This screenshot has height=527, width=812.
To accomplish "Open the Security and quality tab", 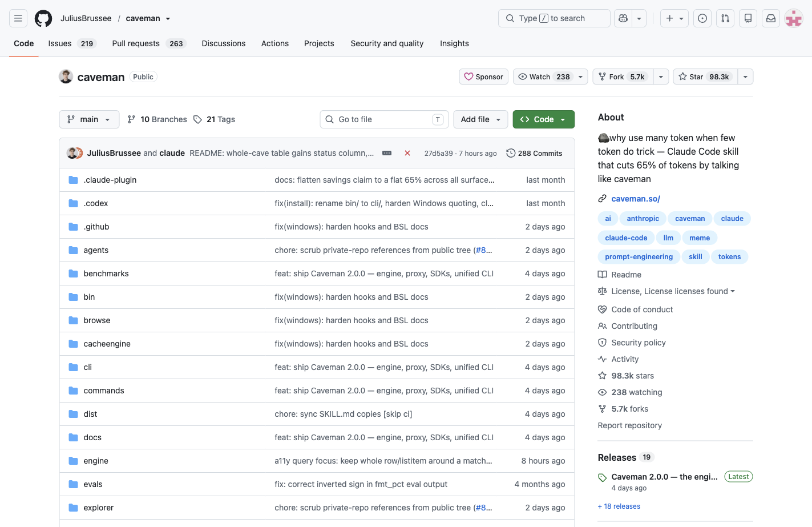I will pyautogui.click(x=387, y=43).
